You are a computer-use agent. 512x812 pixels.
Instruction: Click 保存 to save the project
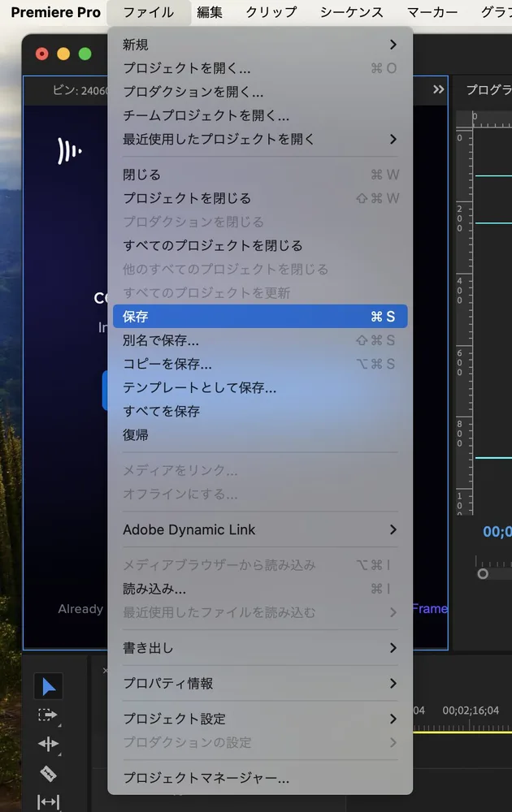point(260,317)
